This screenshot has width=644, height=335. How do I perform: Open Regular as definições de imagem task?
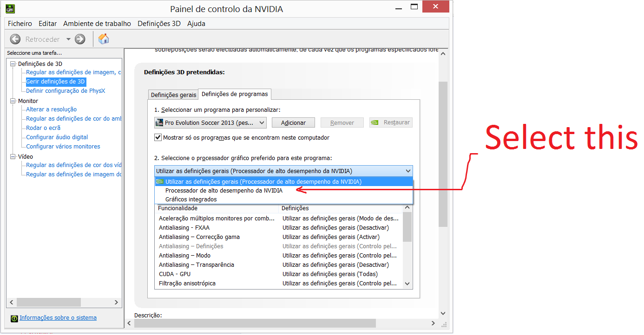point(73,72)
